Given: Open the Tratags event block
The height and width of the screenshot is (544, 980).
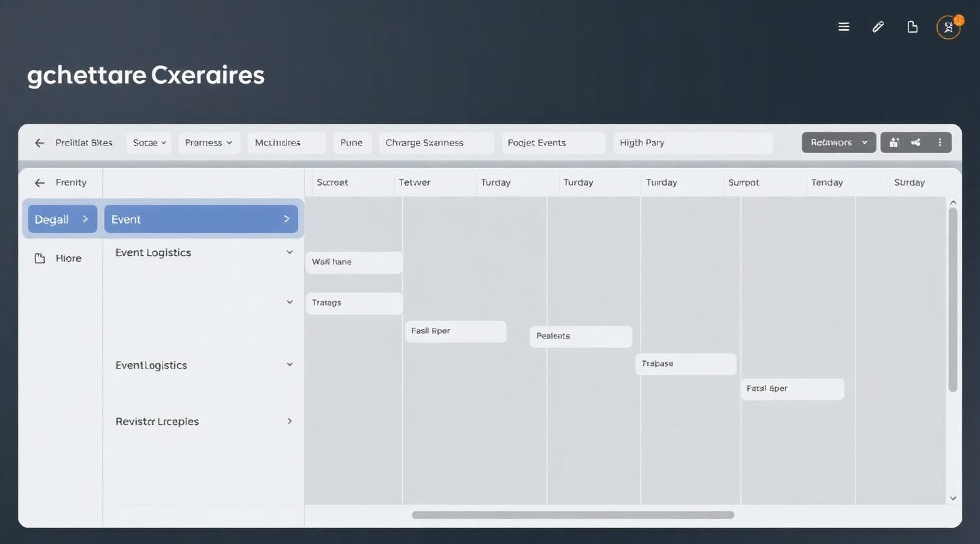Looking at the screenshot, I should click(x=354, y=303).
